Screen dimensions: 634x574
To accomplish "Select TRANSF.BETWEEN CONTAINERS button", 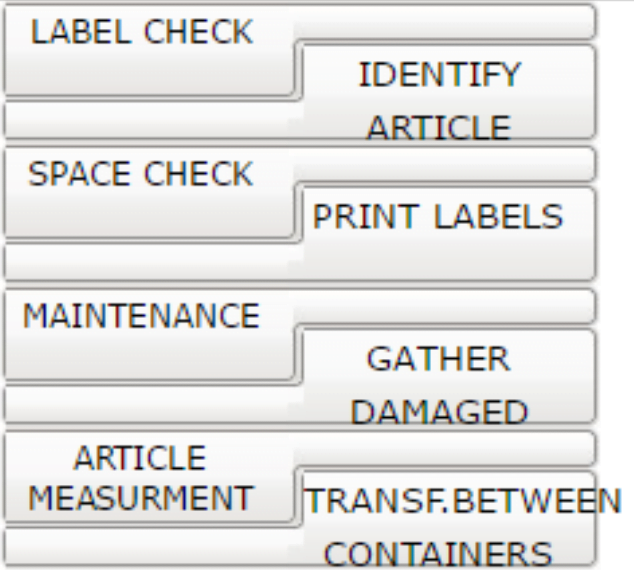I will [x=449, y=518].
